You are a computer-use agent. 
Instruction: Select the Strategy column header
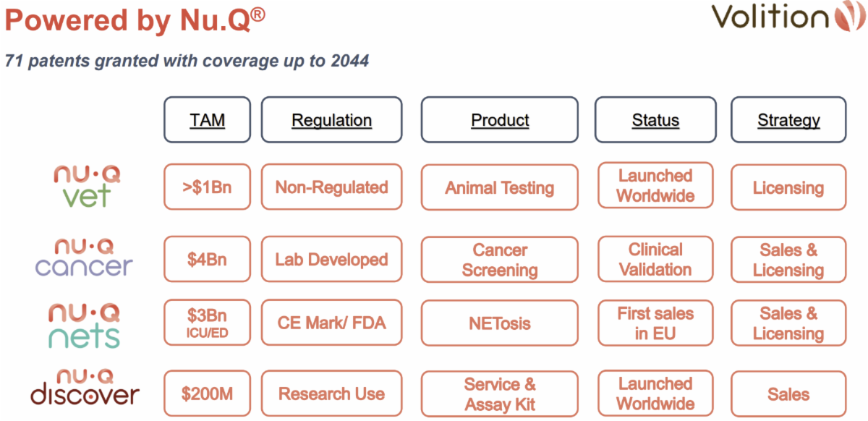(788, 120)
